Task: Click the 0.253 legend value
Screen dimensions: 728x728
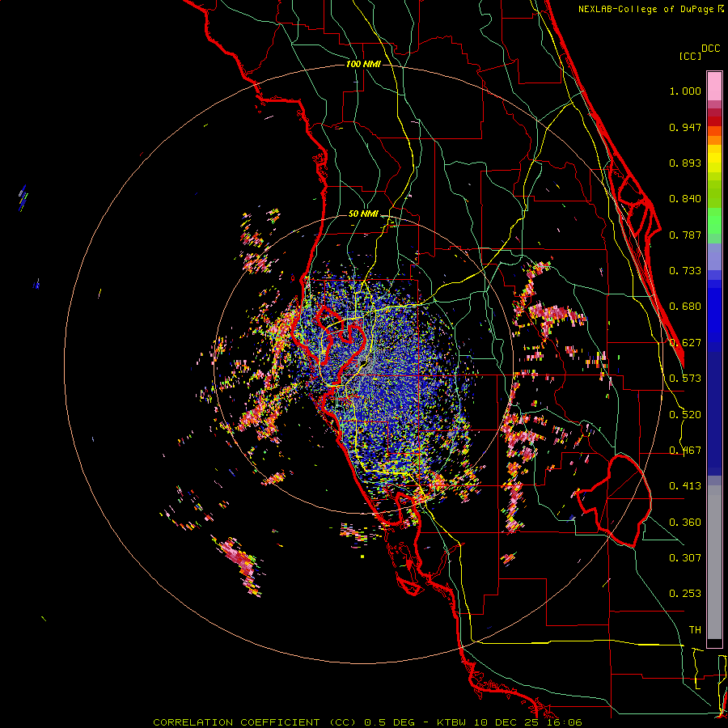Action: tap(685, 594)
